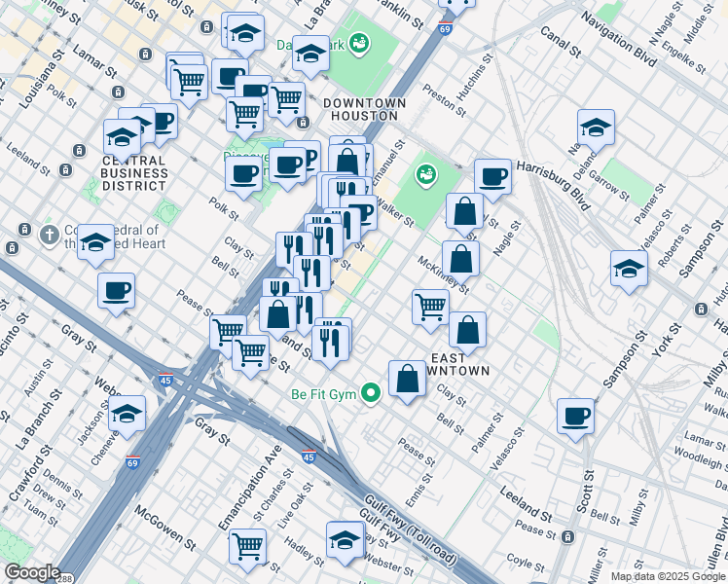Select the shopping bag marker near Clay St
This screenshot has width=728, height=584.
[407, 383]
